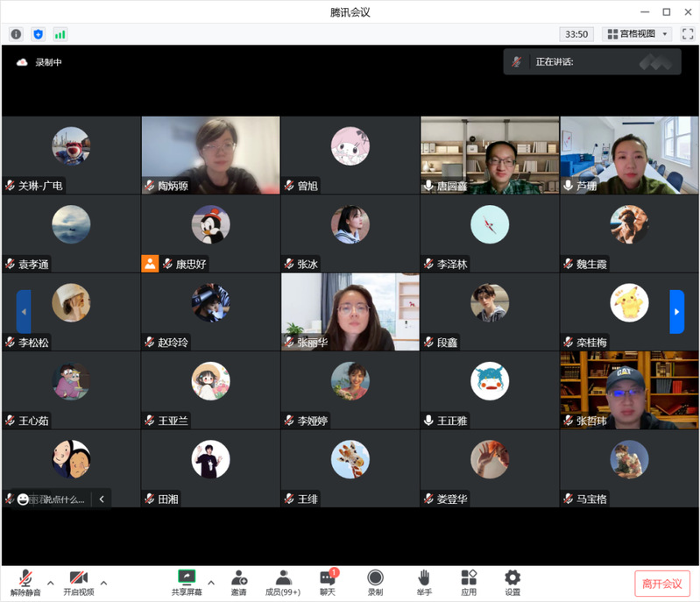
Task: Check the green network signal icon
Action: click(x=60, y=34)
